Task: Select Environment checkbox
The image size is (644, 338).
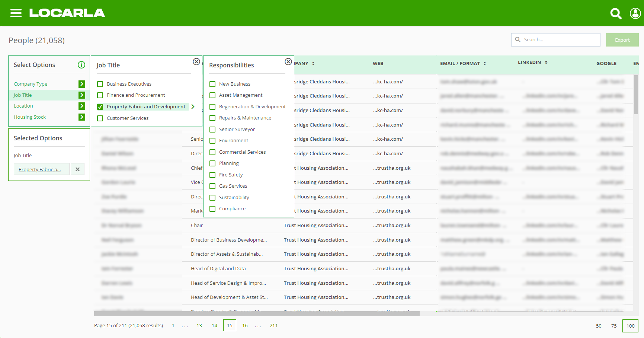Action: [x=212, y=141]
